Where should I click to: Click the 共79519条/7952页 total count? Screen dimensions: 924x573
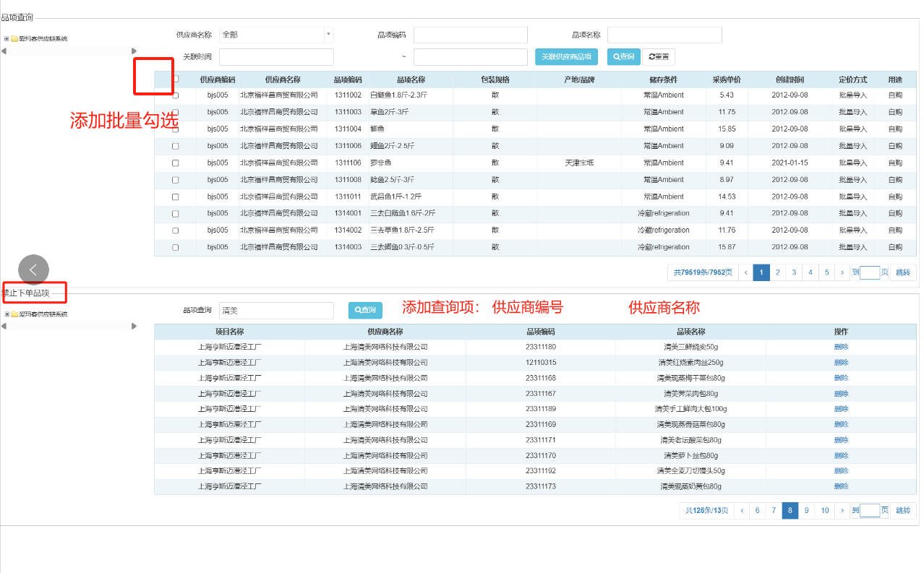tap(702, 272)
